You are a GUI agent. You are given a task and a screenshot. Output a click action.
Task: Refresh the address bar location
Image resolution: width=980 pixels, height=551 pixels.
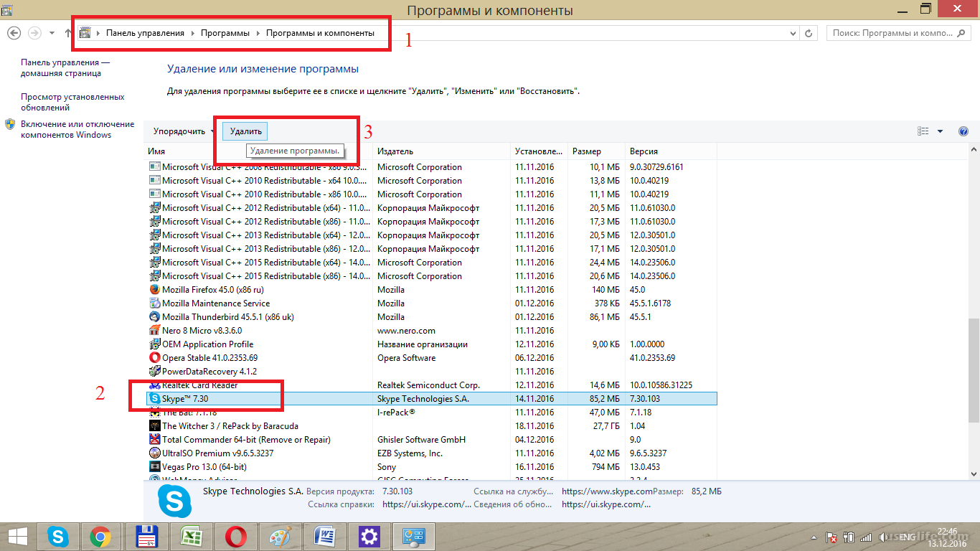[809, 33]
